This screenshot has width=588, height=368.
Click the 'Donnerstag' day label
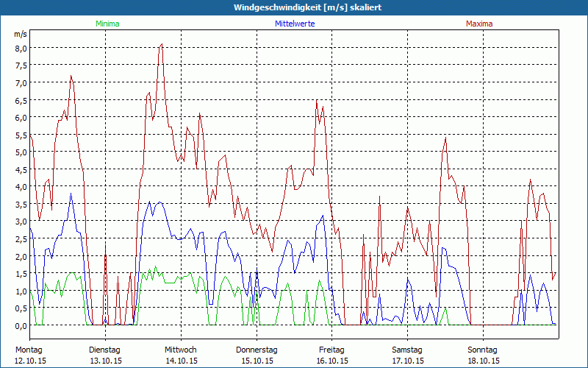[x=257, y=350]
